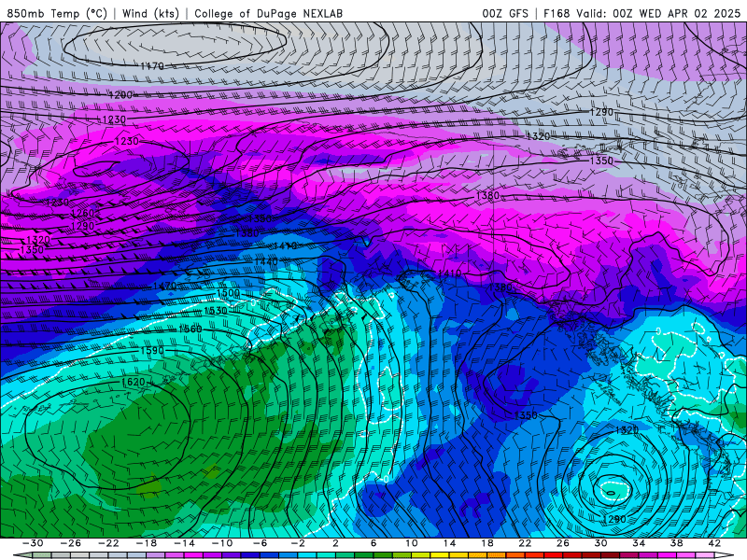Select the 1470 contour label
Viewport: 747px width, 560px height.
point(165,286)
